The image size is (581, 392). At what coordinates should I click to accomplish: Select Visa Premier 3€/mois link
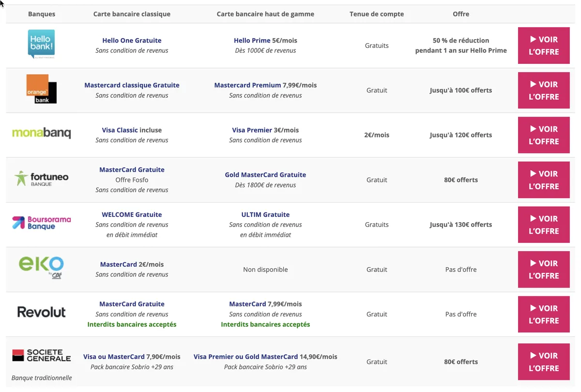point(265,130)
